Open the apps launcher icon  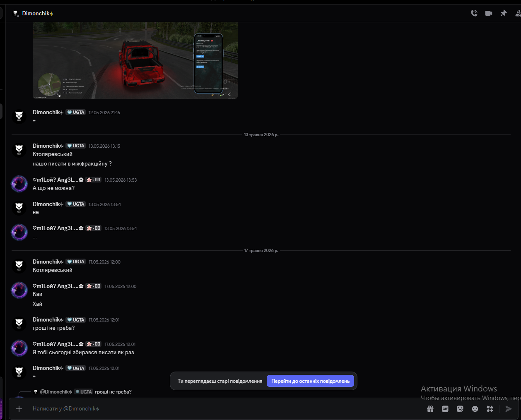[x=490, y=409]
